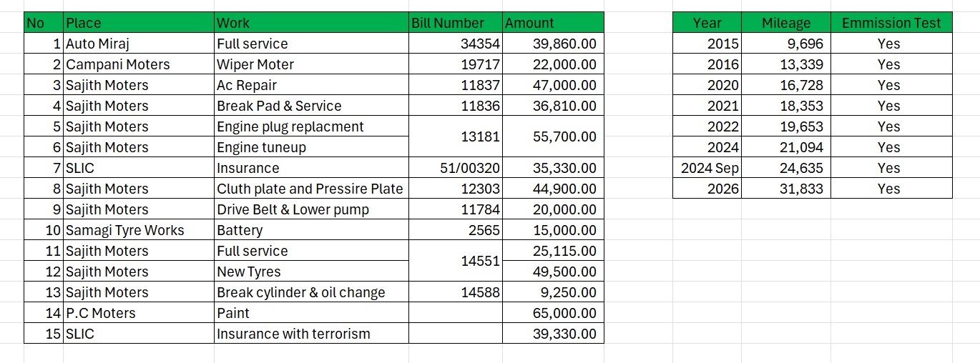Click the "Work" column header cell
This screenshot has height=363, width=980.
[311, 23]
